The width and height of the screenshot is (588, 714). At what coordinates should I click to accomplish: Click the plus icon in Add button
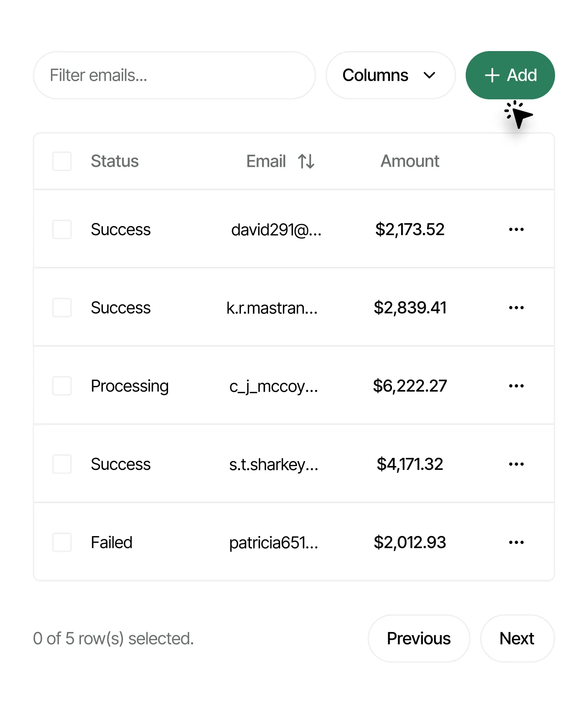492,75
